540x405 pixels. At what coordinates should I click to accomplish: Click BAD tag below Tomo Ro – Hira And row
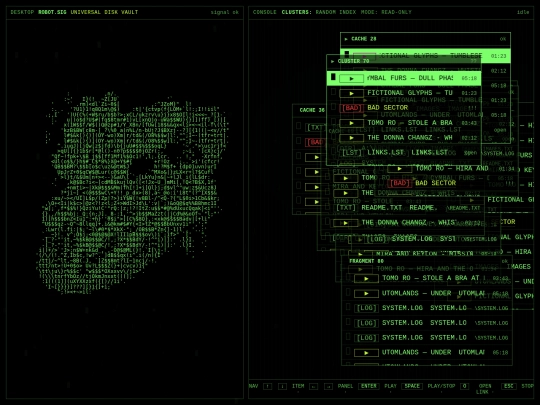[399, 183]
